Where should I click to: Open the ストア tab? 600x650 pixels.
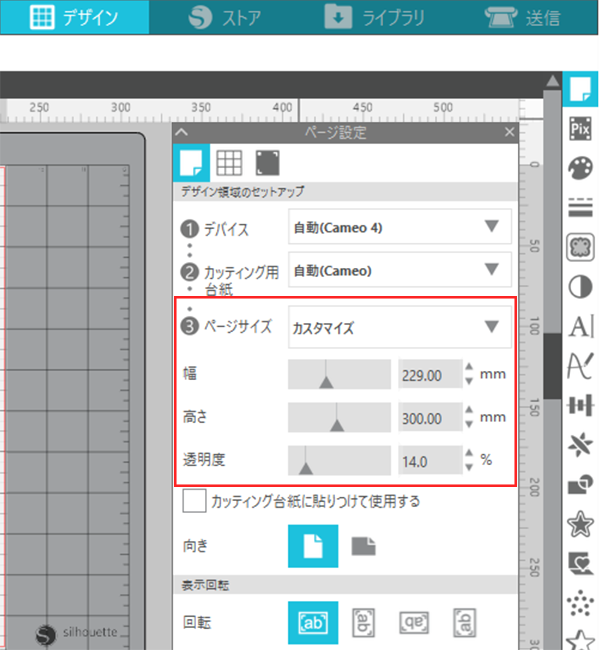(x=224, y=18)
